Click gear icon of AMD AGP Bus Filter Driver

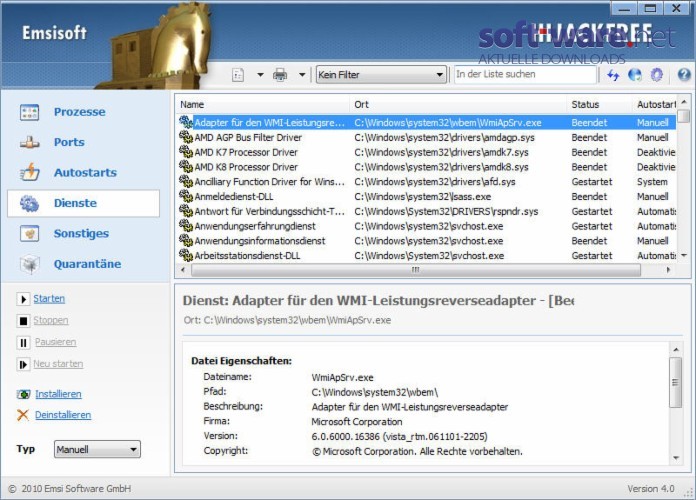186,137
